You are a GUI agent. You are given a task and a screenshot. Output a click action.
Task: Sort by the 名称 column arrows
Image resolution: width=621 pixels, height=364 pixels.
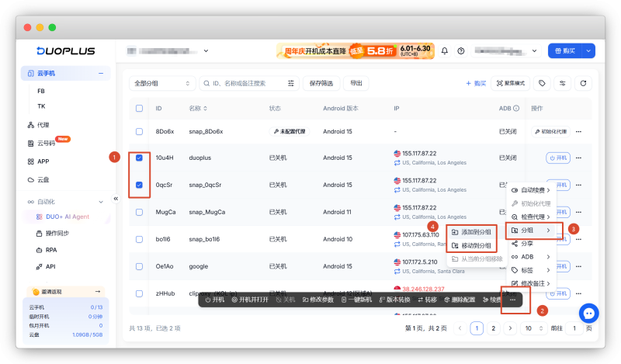pyautogui.click(x=206, y=108)
